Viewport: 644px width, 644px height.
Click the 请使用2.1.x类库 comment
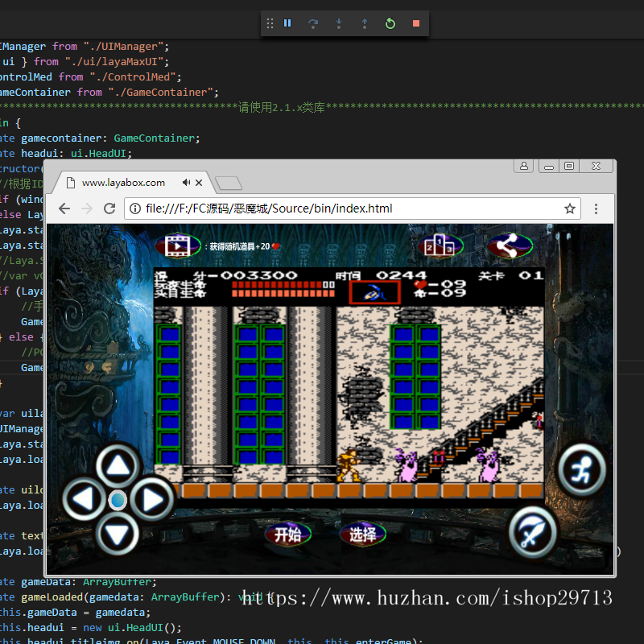pos(281,108)
